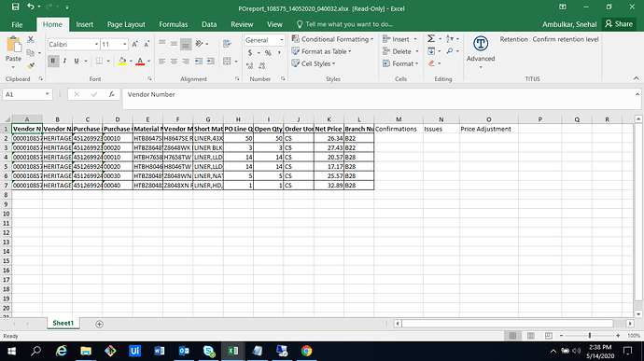Click the Share button
The image size is (644, 361).
[619, 24]
